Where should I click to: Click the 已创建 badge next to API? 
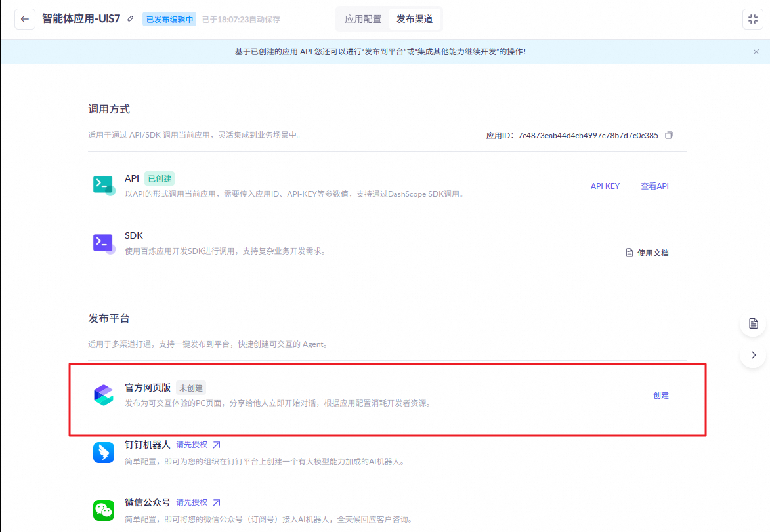pyautogui.click(x=160, y=178)
